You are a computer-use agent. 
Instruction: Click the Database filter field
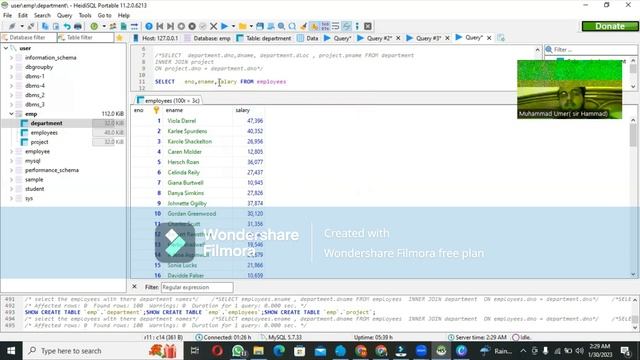pyautogui.click(x=29, y=38)
